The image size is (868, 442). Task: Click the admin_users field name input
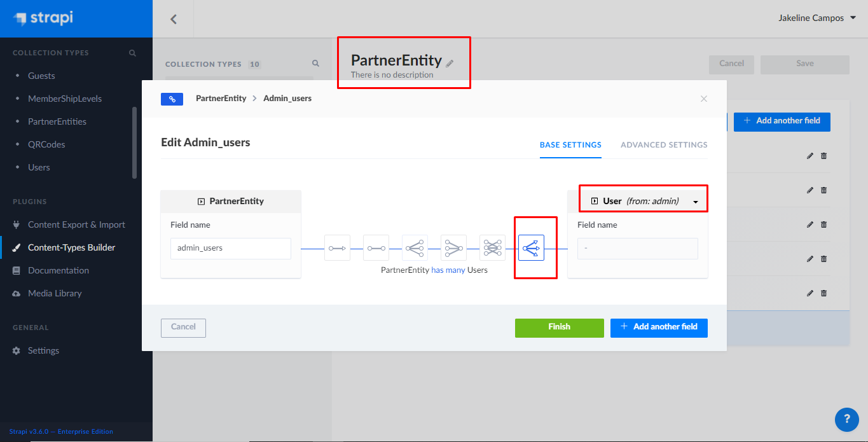point(230,248)
